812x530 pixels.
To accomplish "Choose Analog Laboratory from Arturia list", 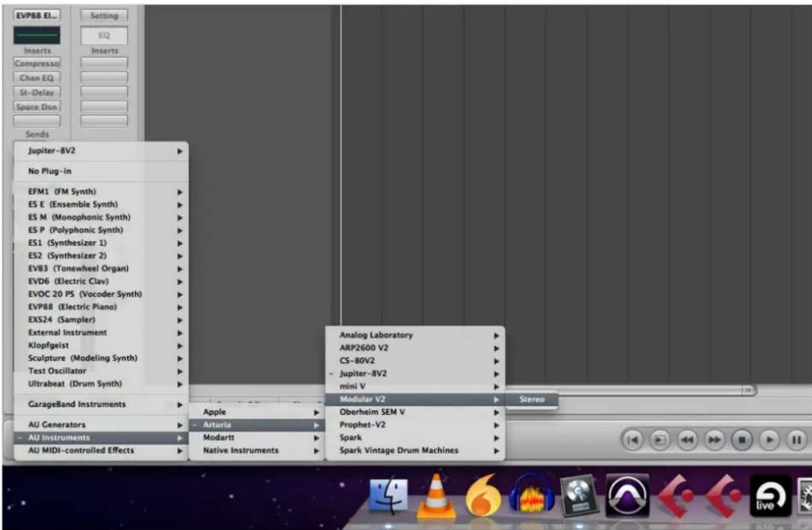I will pos(416,335).
